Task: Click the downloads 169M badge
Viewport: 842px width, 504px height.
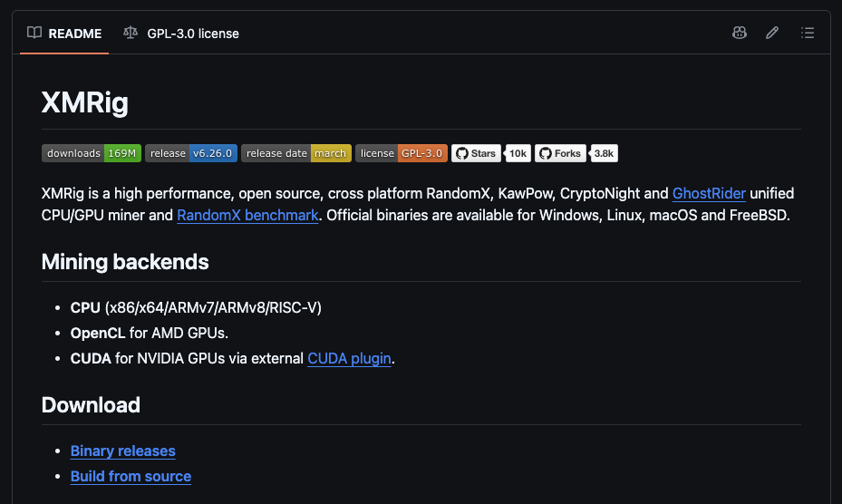Action: tap(92, 153)
